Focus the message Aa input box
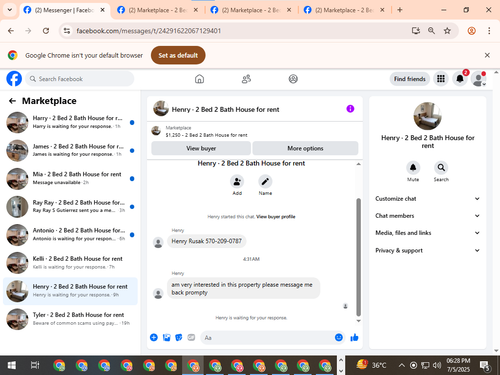The height and width of the screenshot is (375, 500). coord(267,338)
